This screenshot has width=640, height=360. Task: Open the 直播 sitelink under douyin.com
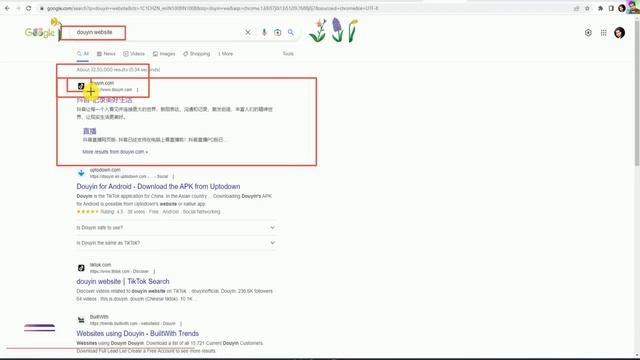[89, 131]
